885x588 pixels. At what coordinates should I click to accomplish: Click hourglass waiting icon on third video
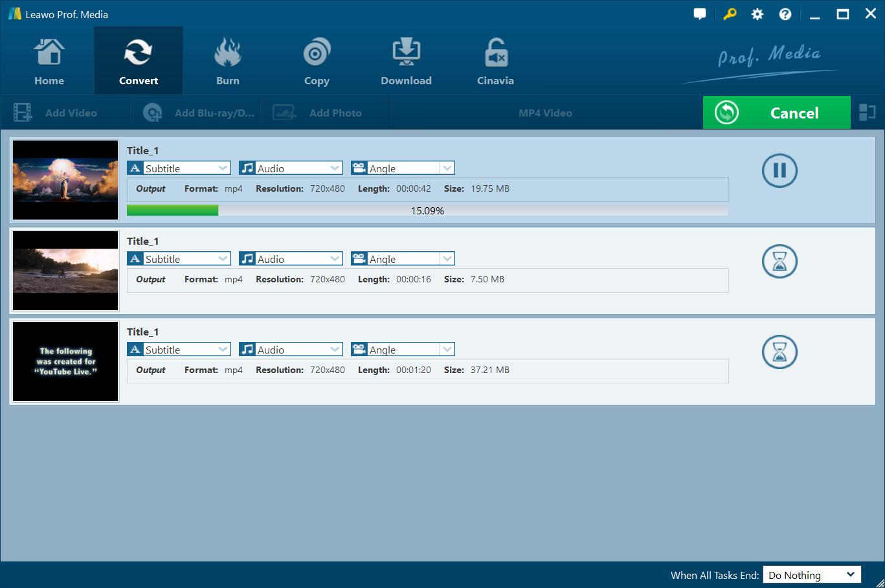[x=779, y=352]
